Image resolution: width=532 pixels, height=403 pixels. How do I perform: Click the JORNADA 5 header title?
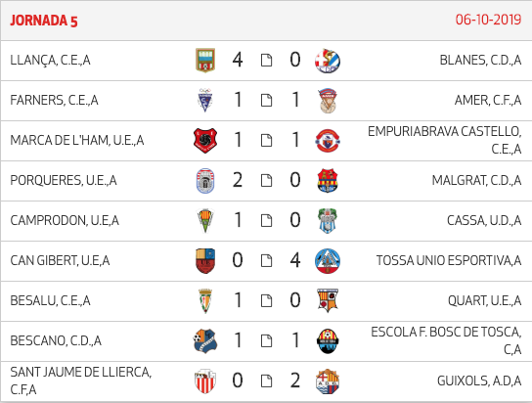pos(44,21)
